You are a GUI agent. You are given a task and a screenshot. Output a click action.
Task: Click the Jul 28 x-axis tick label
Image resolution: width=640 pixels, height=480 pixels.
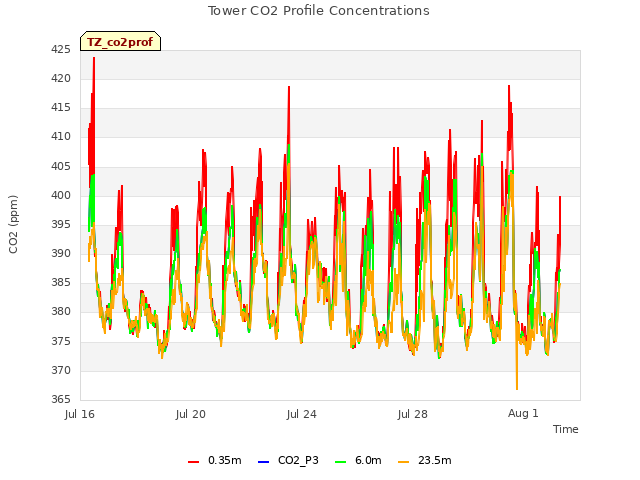(x=413, y=414)
